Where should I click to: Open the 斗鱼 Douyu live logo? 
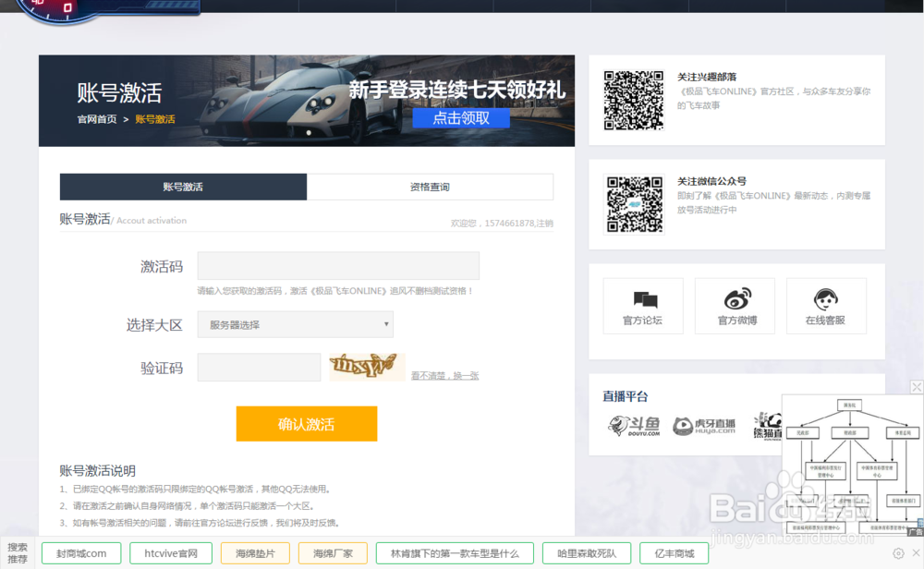point(634,425)
